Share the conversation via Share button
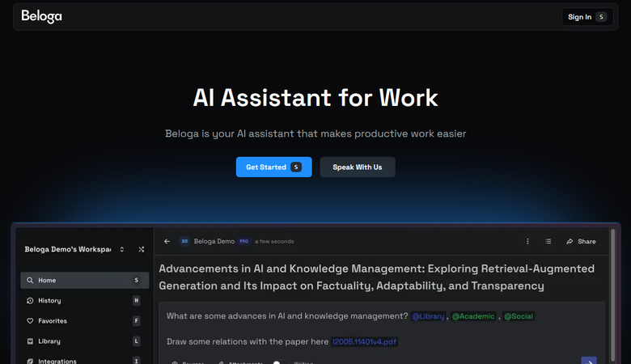The image size is (631, 364). [581, 241]
